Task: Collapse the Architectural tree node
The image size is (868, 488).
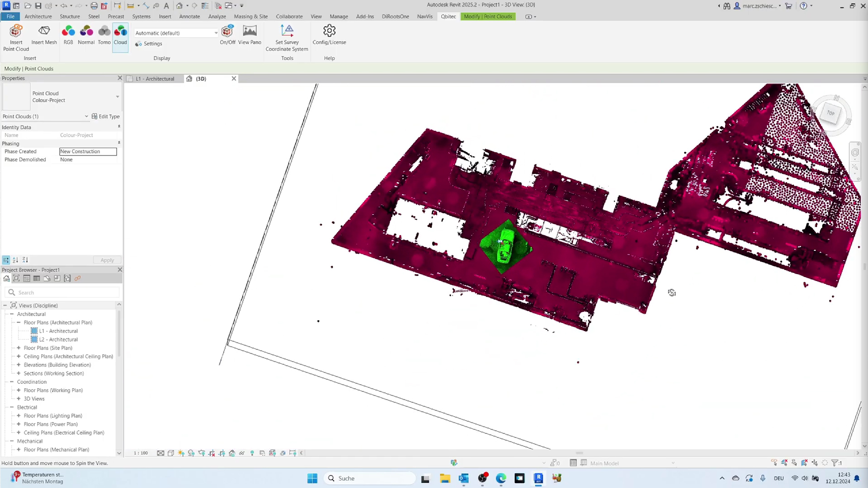Action: pyautogui.click(x=12, y=314)
